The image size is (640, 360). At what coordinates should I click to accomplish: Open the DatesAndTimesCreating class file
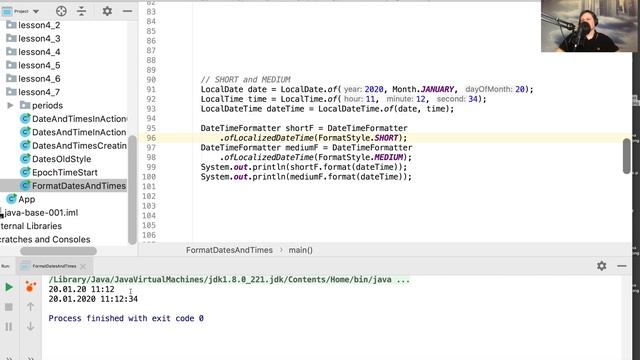tap(73, 146)
